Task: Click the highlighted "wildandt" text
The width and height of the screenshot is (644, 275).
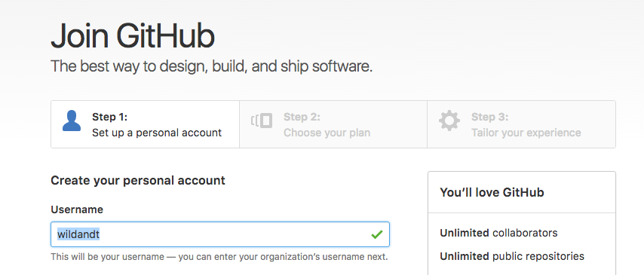Action: coord(78,234)
